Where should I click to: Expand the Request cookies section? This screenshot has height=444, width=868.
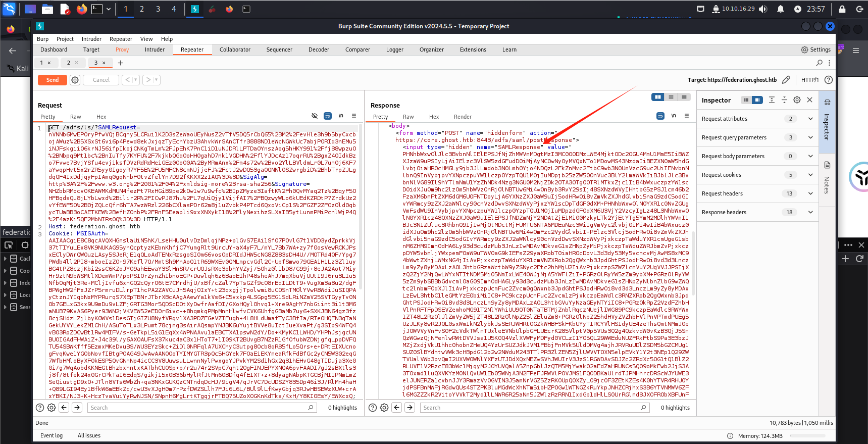tap(810, 175)
